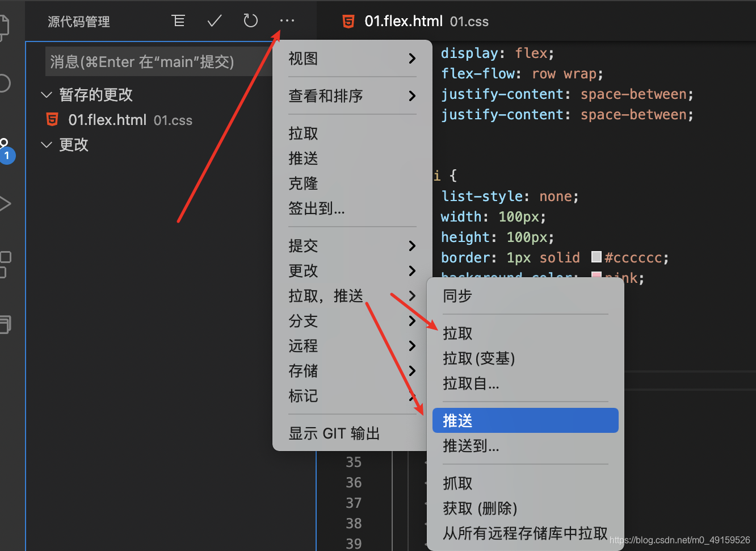Select 从所有远程存储库中拉取 submenu entry
756x551 pixels.
point(525,533)
